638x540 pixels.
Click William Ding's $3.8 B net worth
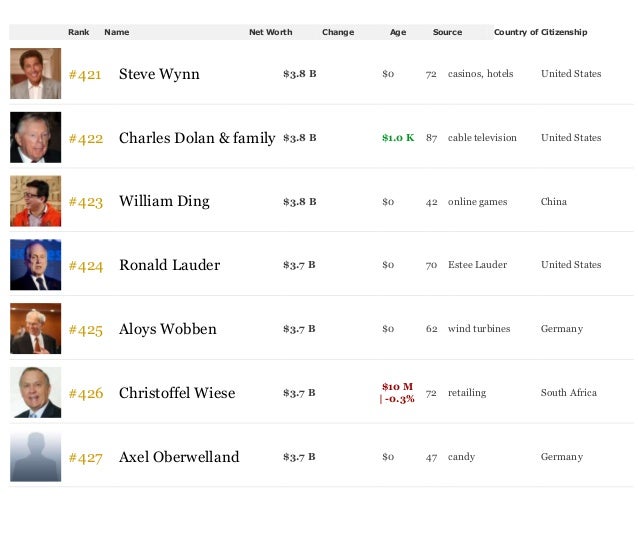pos(300,201)
